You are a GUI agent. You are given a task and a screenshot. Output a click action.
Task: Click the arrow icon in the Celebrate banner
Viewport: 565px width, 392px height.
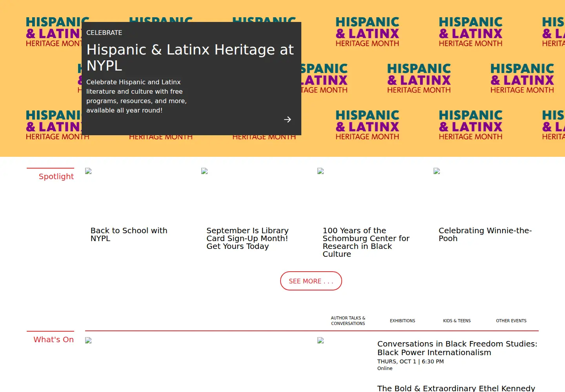click(x=288, y=120)
